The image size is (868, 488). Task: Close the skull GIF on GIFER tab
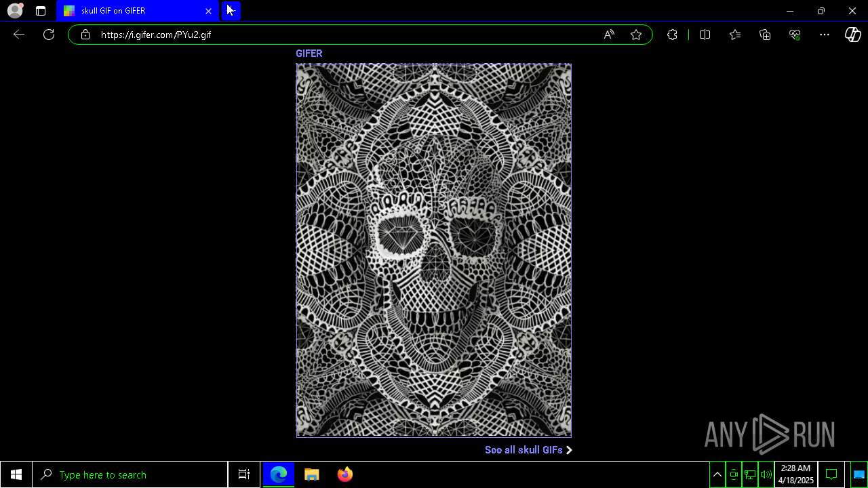point(208,11)
